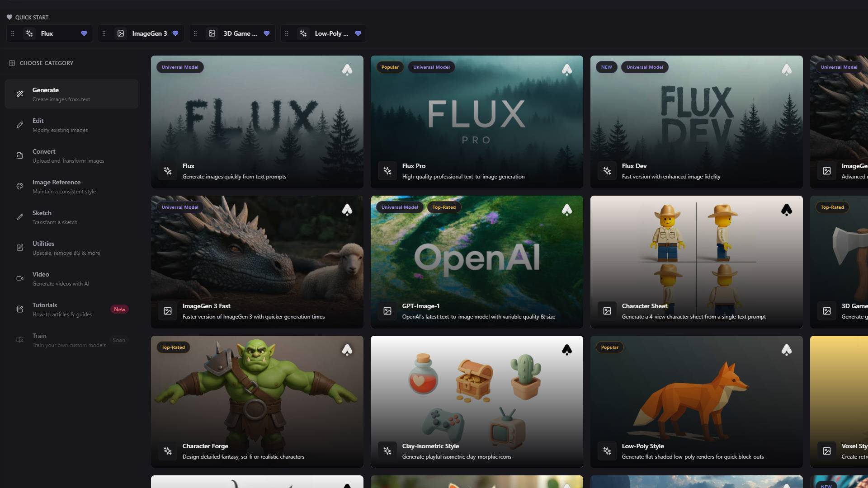Click the Sketch pencil icon
The height and width of the screenshot is (488, 868).
(x=20, y=217)
